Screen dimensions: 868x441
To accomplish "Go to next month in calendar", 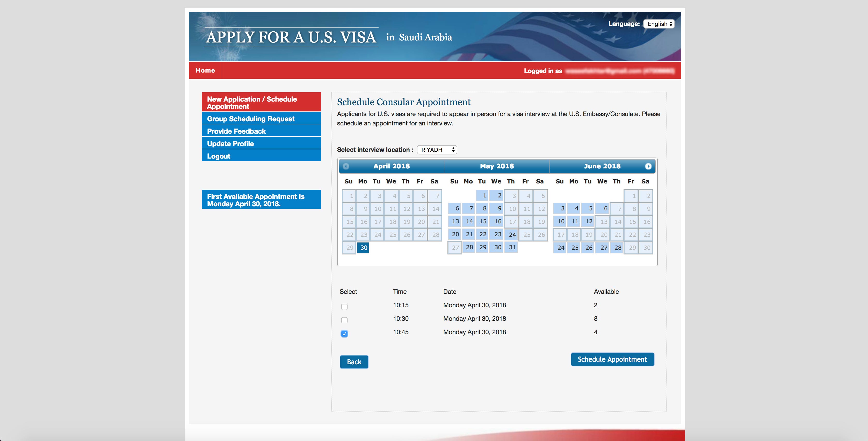I will coord(648,166).
